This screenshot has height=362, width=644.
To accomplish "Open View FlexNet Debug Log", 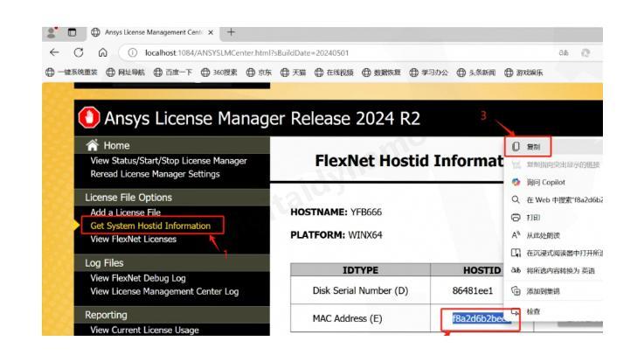I will coord(137,278).
